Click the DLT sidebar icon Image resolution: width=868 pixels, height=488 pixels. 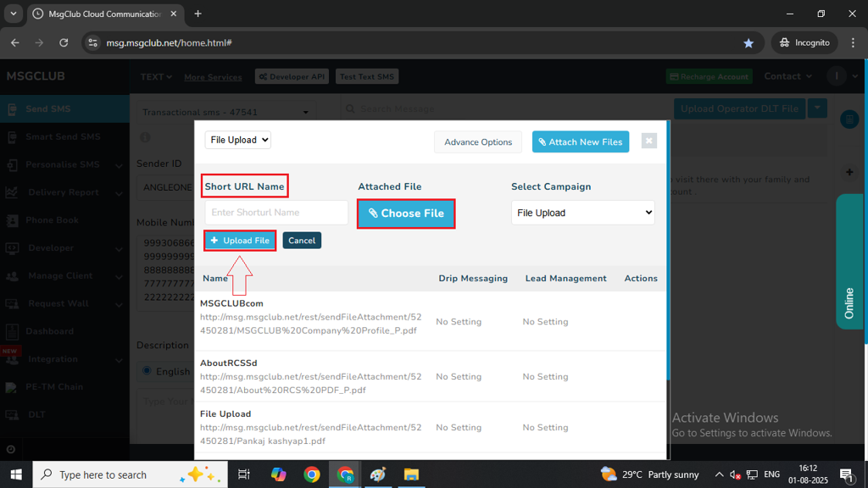pos(12,414)
